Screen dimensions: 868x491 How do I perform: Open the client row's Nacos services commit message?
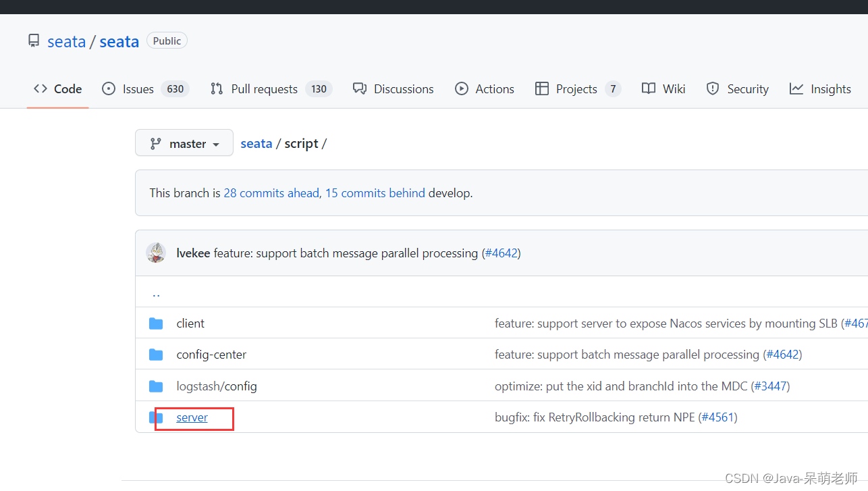pos(666,323)
